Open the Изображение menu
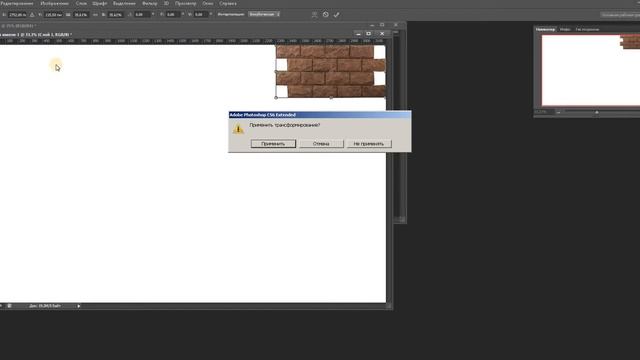The height and width of the screenshot is (360, 640). [x=54, y=3]
